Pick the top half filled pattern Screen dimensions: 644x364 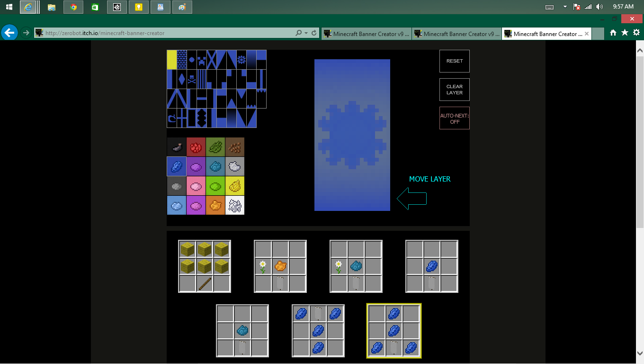click(x=261, y=60)
